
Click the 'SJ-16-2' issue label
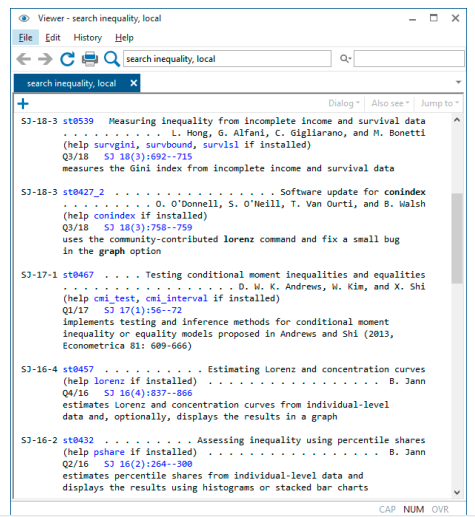coord(39,440)
